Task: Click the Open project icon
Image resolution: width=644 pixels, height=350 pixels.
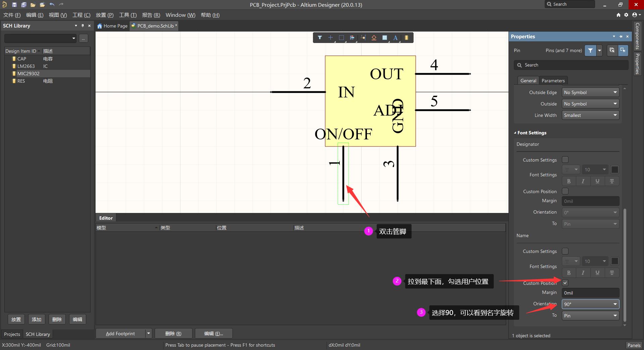Action: (x=42, y=5)
